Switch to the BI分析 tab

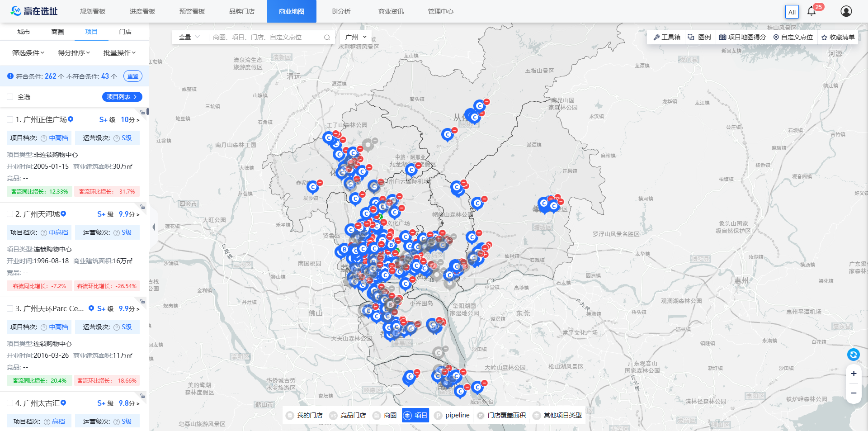point(341,11)
